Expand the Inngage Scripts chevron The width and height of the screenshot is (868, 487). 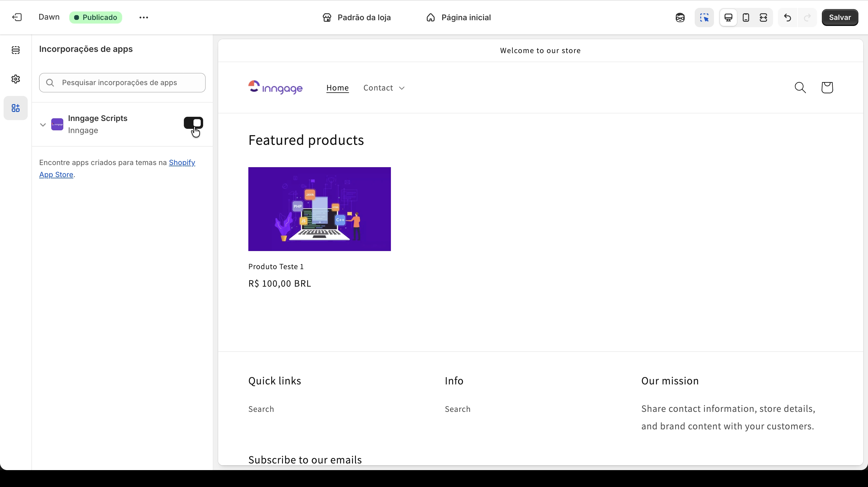(43, 125)
